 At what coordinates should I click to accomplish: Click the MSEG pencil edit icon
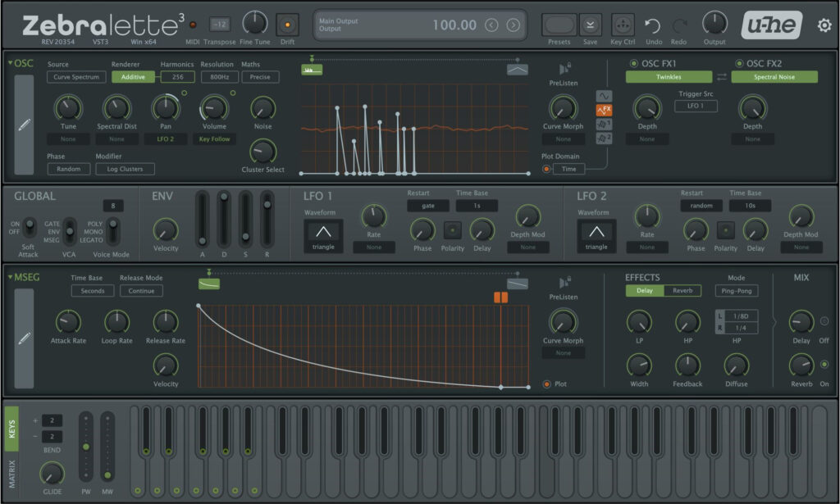pos(24,338)
